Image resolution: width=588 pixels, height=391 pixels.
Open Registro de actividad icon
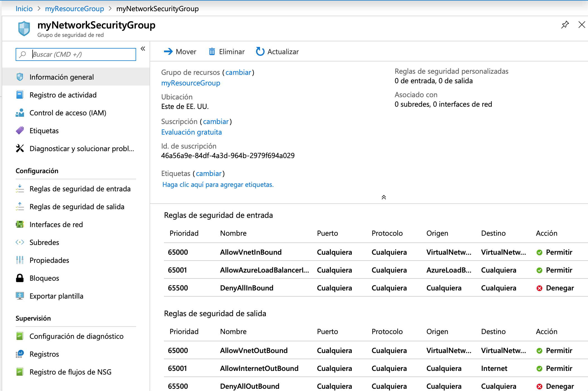[x=20, y=95]
